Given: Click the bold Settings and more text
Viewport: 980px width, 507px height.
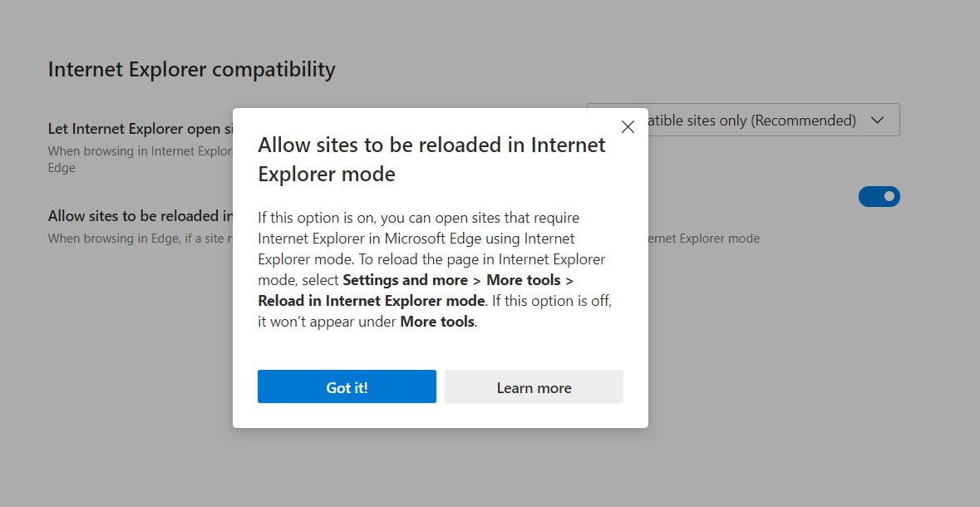Looking at the screenshot, I should [x=405, y=280].
